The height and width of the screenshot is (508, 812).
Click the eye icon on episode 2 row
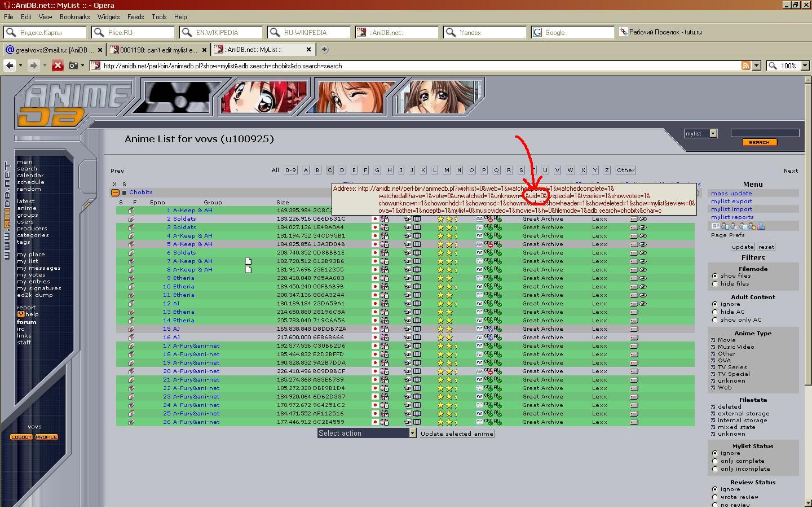point(643,219)
